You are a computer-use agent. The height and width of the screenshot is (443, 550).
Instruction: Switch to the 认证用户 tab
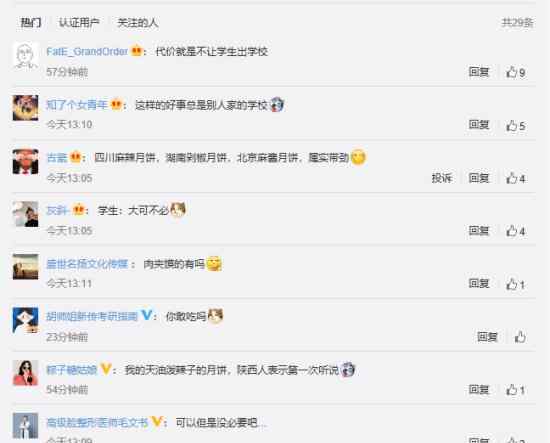click(79, 23)
